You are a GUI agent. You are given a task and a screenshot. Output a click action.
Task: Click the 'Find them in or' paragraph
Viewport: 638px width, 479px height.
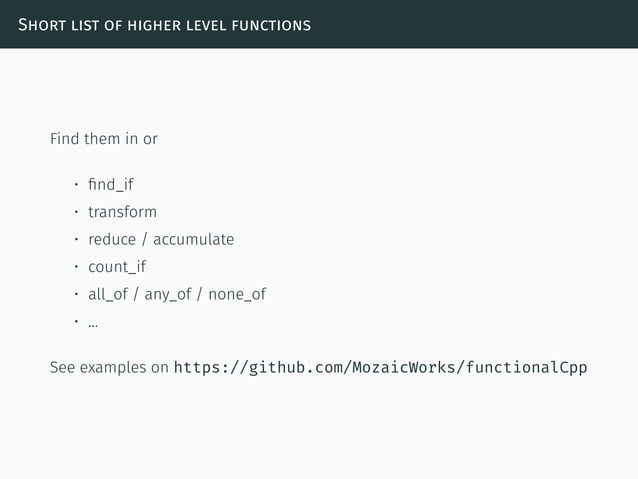point(104,139)
